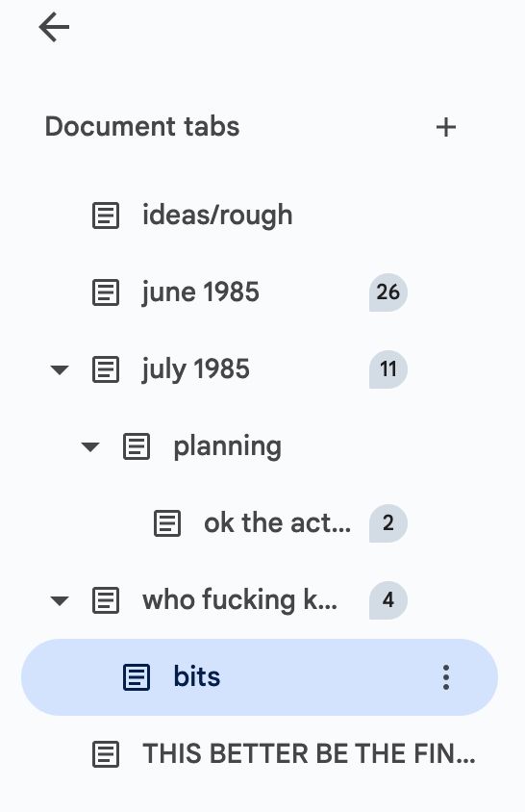Click the document icon beside planning
525x812 pixels.
tap(137, 446)
